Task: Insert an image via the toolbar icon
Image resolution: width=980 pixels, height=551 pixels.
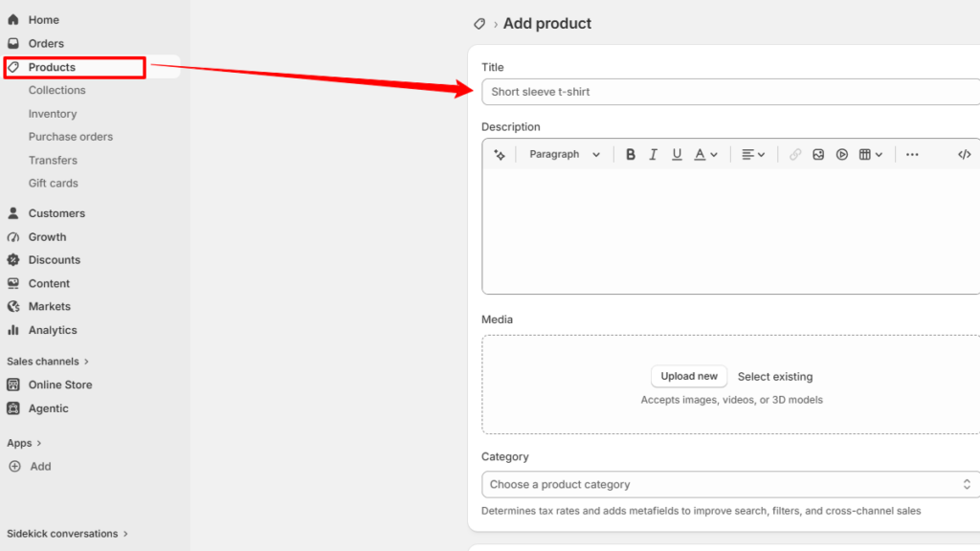Action: [x=818, y=154]
